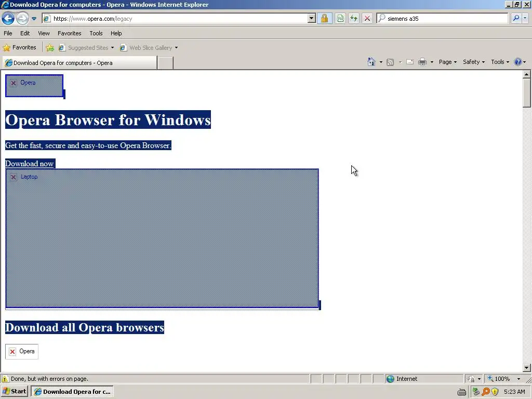The image size is (532, 399).
Task: Click the keyboard icon in system tray
Action: [x=462, y=392]
